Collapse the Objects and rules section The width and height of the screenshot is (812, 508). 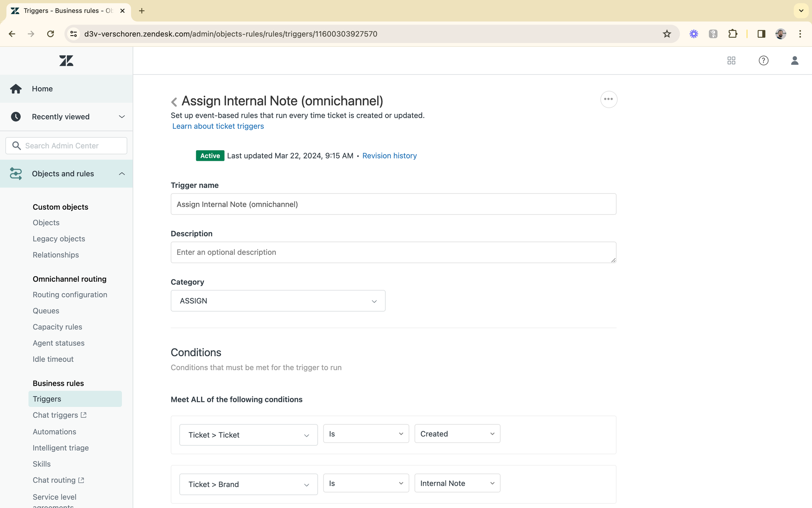121,173
